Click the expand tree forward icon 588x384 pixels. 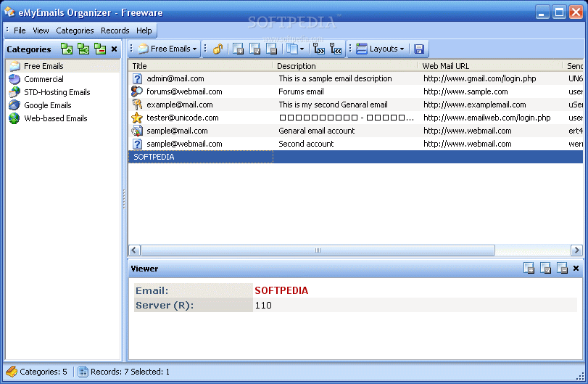point(319,49)
